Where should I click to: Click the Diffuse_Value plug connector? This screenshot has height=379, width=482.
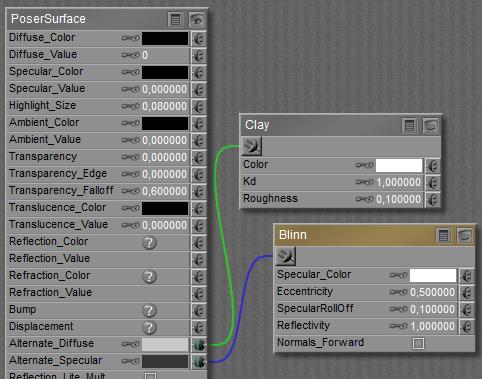click(x=199, y=55)
